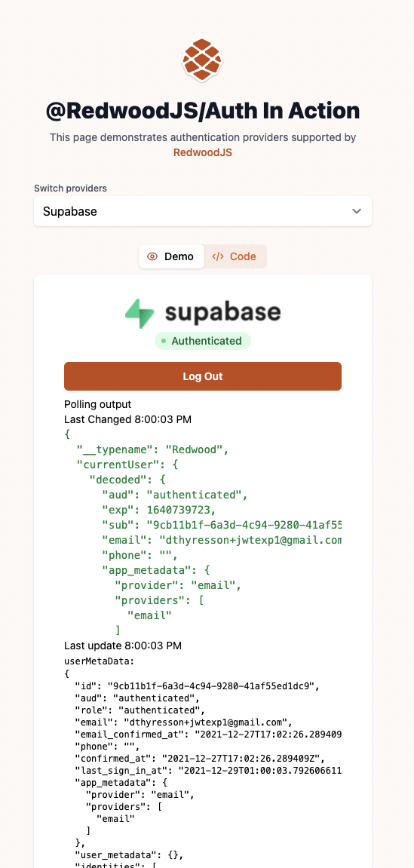Click the Log Out button

[x=203, y=376]
